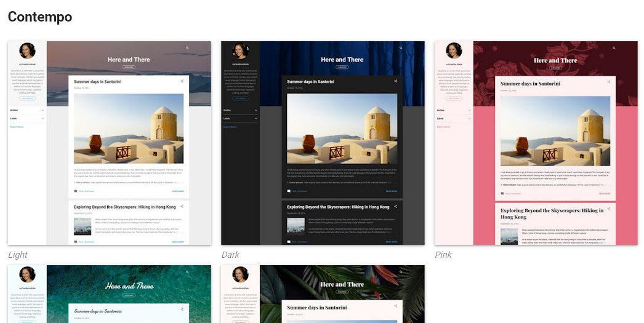Click the Subscribe button in the Light theme preview

129,67
